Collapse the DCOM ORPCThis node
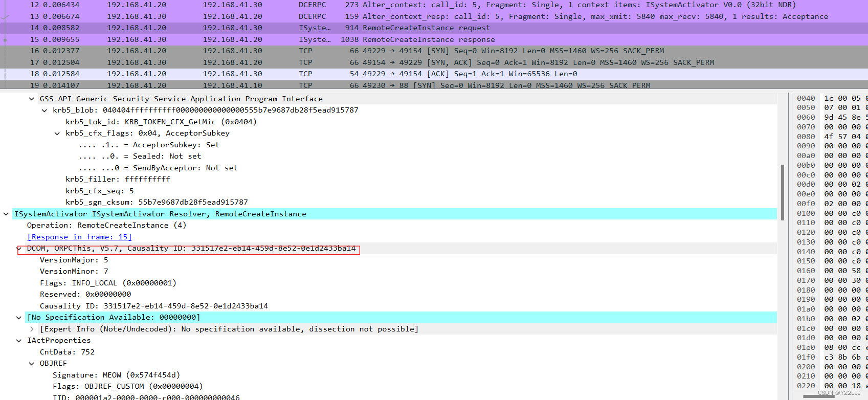868x400 pixels. pyautogui.click(x=18, y=249)
